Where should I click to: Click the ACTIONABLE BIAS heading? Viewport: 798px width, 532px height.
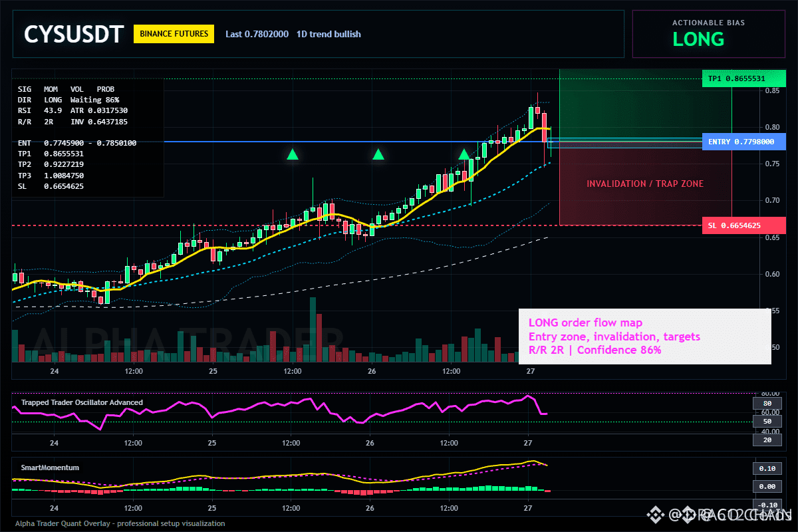pyautogui.click(x=709, y=23)
